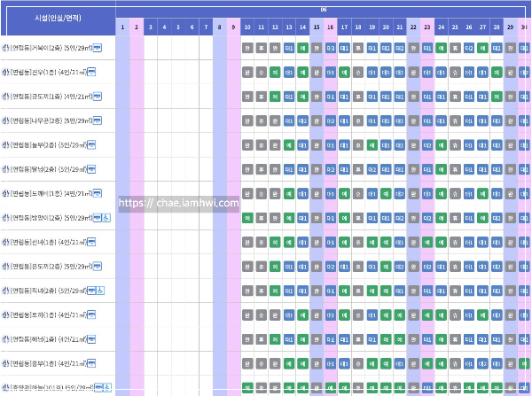Click the house icon before 거북이(2층)
Viewport: 532px width, 396px height.
pyautogui.click(x=5, y=48)
